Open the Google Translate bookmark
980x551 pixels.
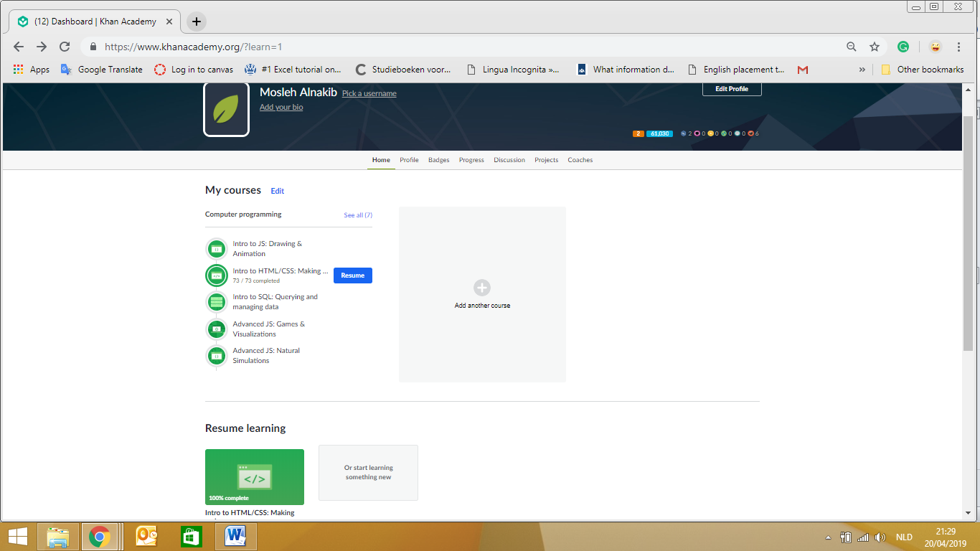(102, 70)
